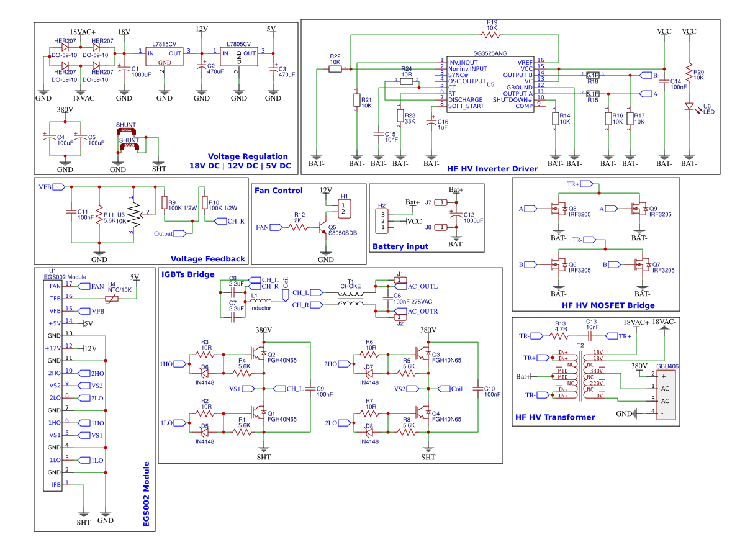Click the L7815CV regulator symbol
The height and width of the screenshot is (560, 745).
point(165,56)
